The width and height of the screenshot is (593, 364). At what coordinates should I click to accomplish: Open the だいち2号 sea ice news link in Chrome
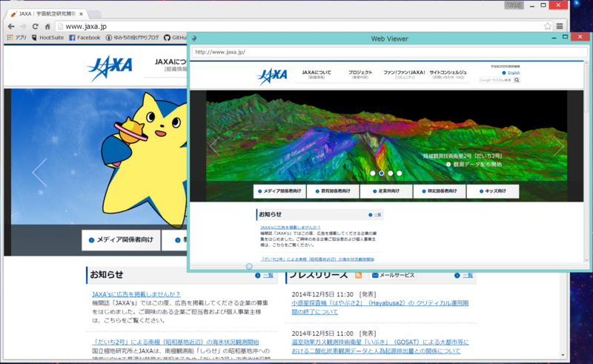coord(176,342)
